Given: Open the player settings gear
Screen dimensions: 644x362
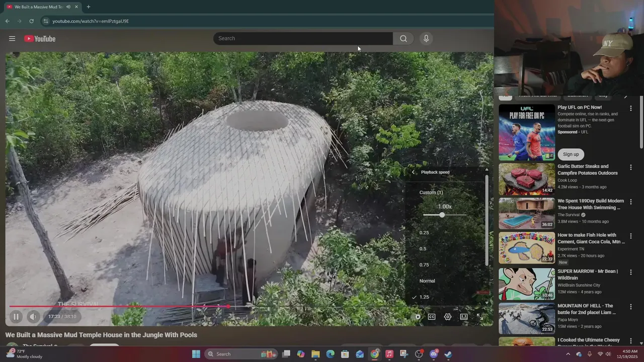Looking at the screenshot, I should (x=448, y=317).
